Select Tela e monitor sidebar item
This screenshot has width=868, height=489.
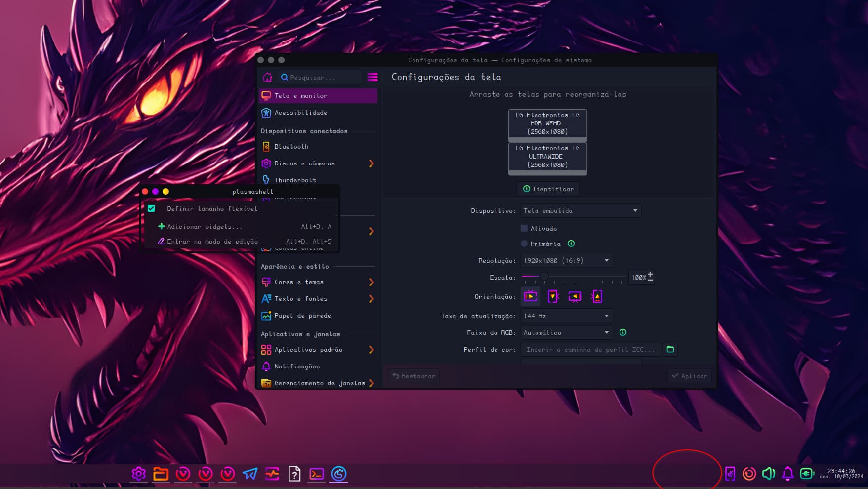(318, 96)
